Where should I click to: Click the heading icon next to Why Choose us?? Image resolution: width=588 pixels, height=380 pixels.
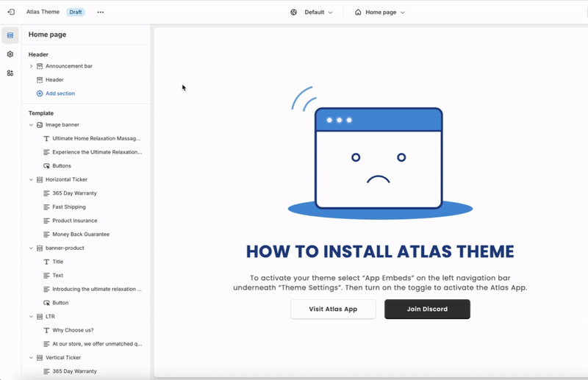(46, 330)
